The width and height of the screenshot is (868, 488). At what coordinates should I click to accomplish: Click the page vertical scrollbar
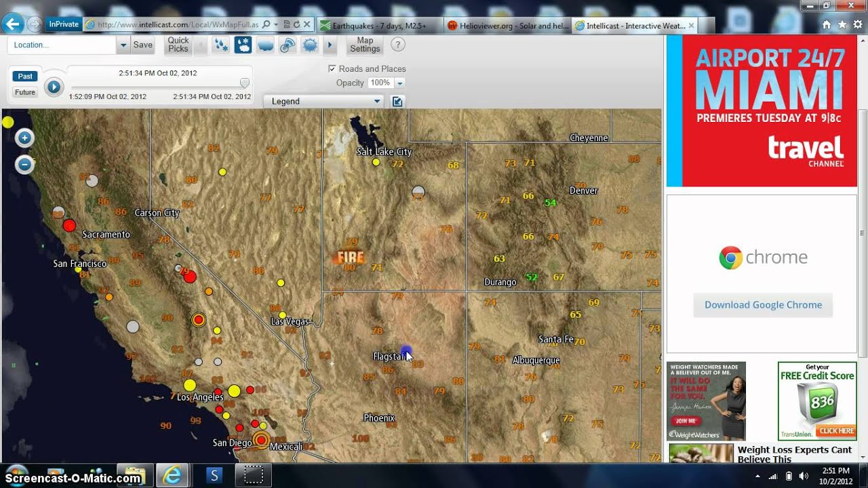point(863,232)
